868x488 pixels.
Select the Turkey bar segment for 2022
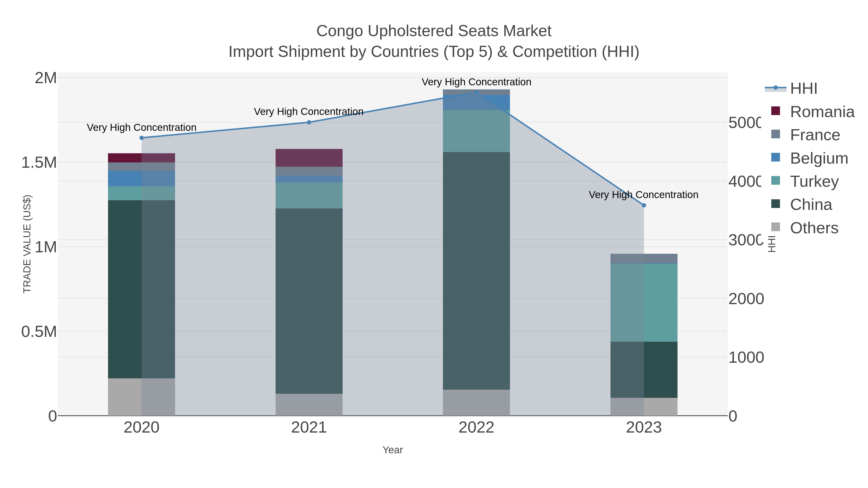[476, 131]
